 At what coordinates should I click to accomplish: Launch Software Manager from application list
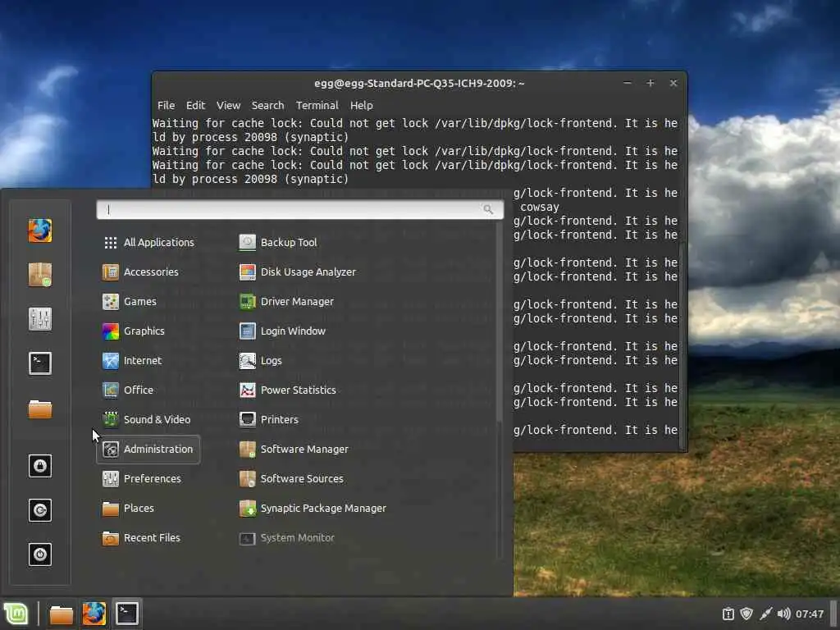[294, 450]
